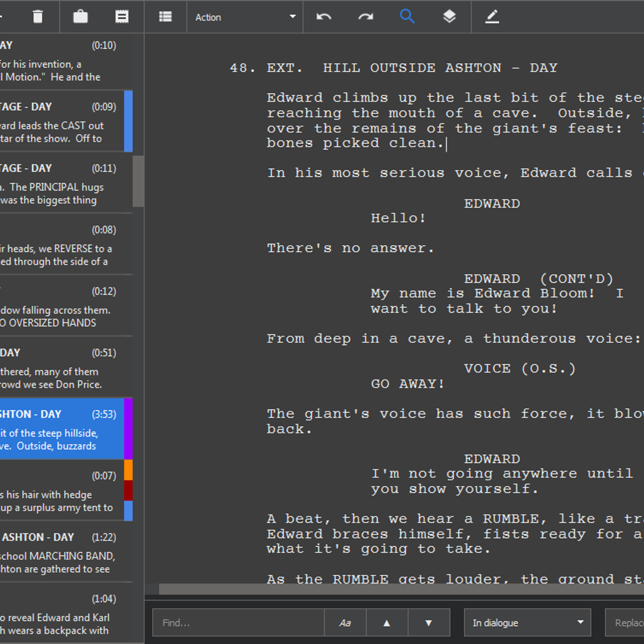Select scene card mentioning PRINCIPAL hugs

pos(66,183)
